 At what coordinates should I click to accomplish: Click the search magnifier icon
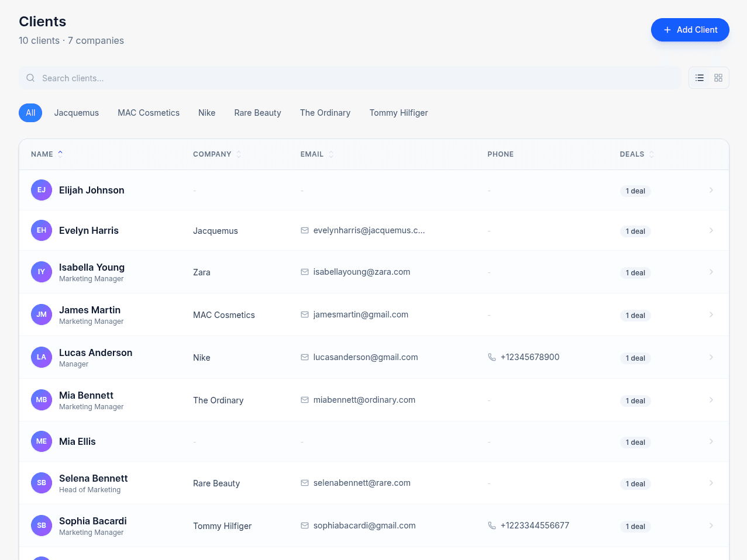30,78
